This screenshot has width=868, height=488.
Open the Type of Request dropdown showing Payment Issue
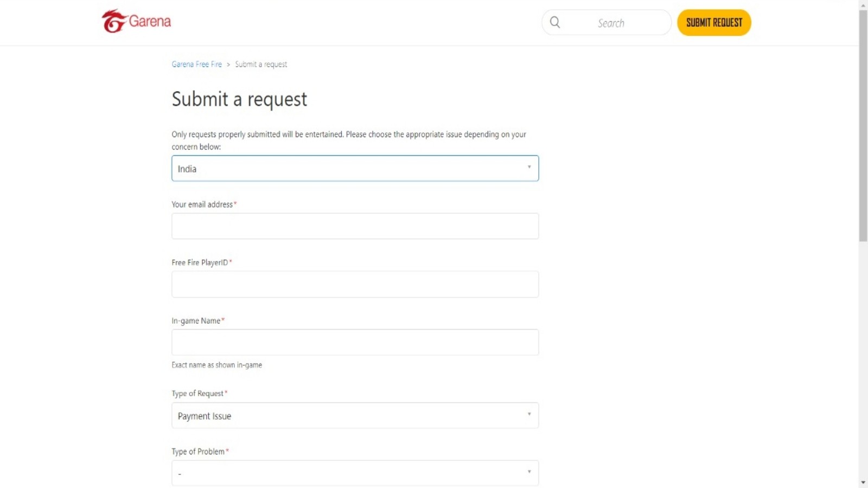click(x=355, y=415)
